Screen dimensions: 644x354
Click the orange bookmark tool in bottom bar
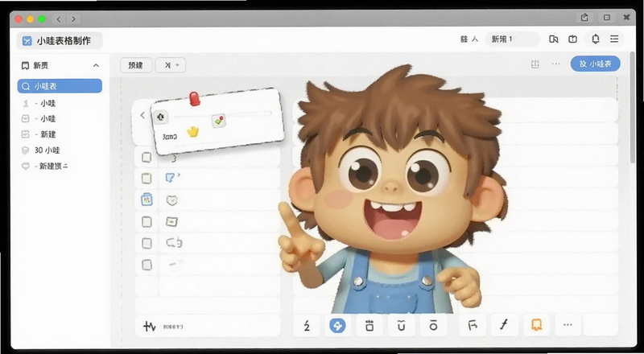[x=536, y=326]
